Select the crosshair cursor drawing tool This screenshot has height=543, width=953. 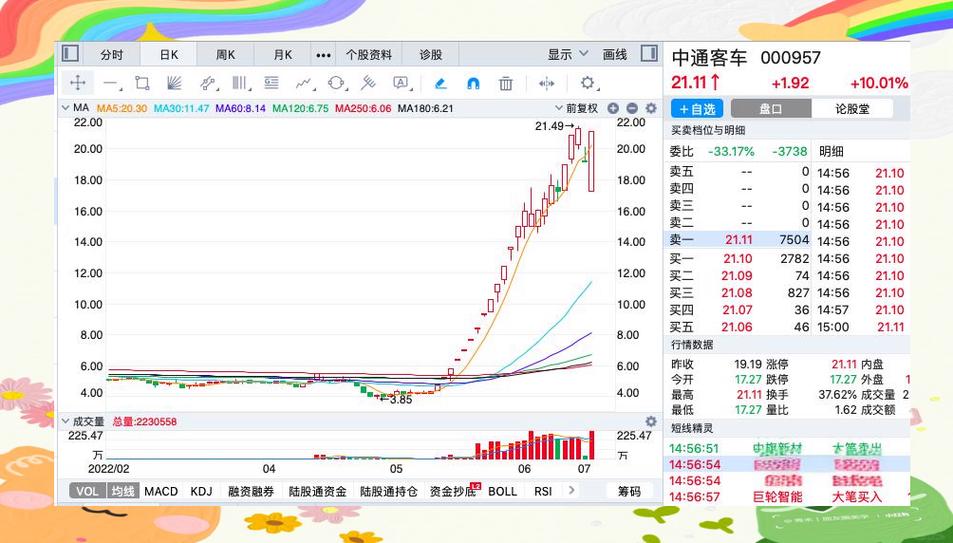click(x=77, y=84)
